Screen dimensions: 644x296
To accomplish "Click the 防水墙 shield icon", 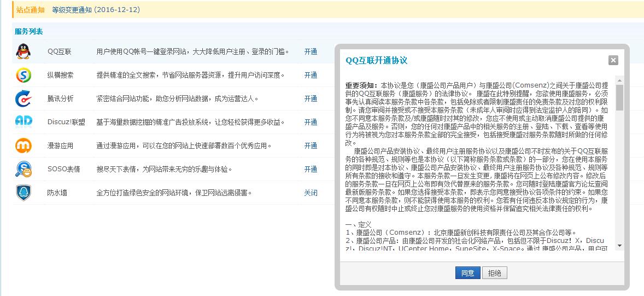I will (24, 193).
